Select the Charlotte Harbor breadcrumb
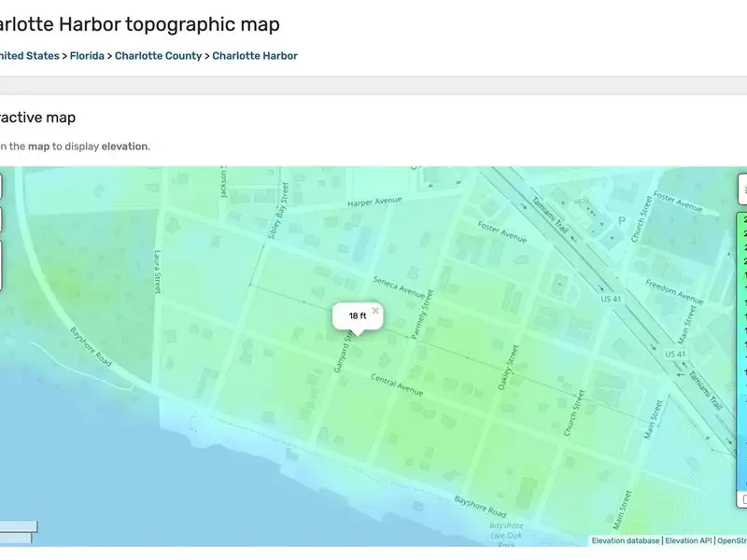The image size is (747, 560). coord(255,56)
